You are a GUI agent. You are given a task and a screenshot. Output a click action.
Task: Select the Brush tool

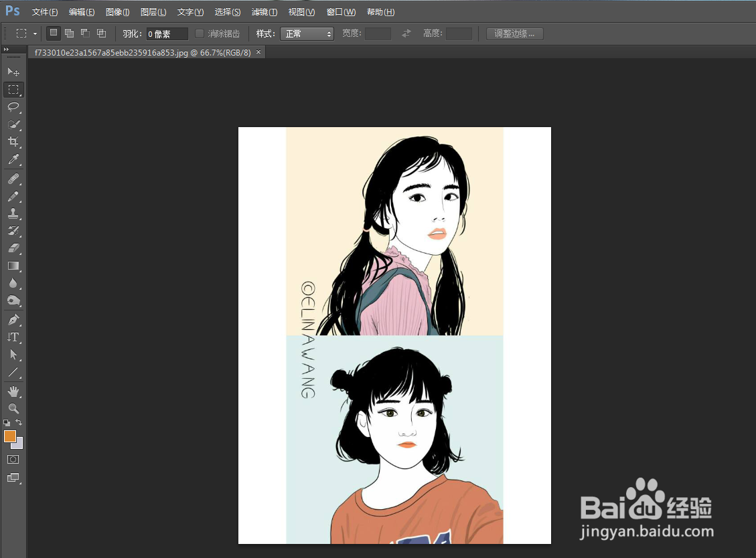coord(13,197)
